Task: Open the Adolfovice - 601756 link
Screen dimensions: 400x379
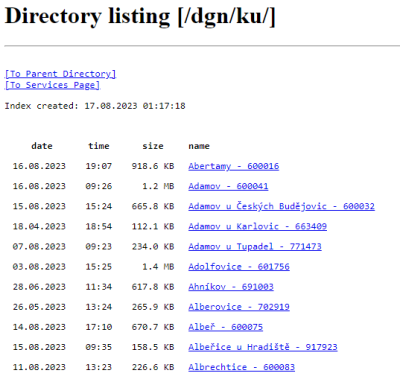Action: (x=239, y=266)
